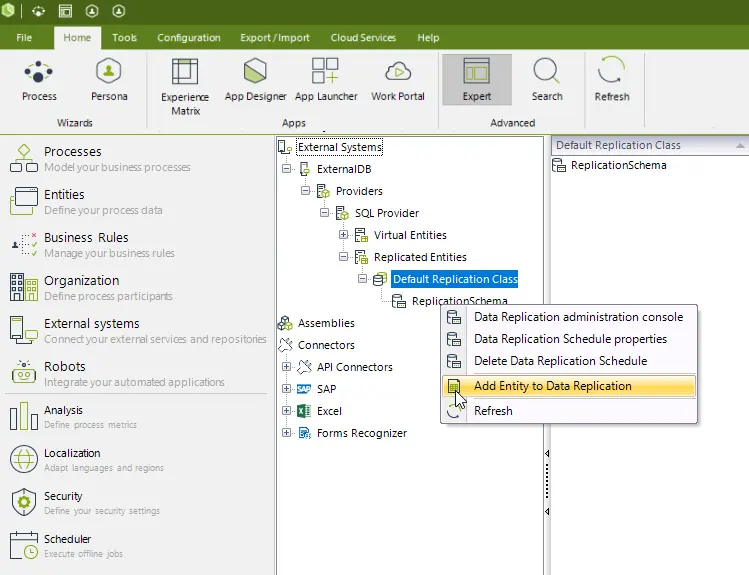This screenshot has height=575, width=749.
Task: Select the Forms Recognizer tree item
Action: tap(362, 433)
